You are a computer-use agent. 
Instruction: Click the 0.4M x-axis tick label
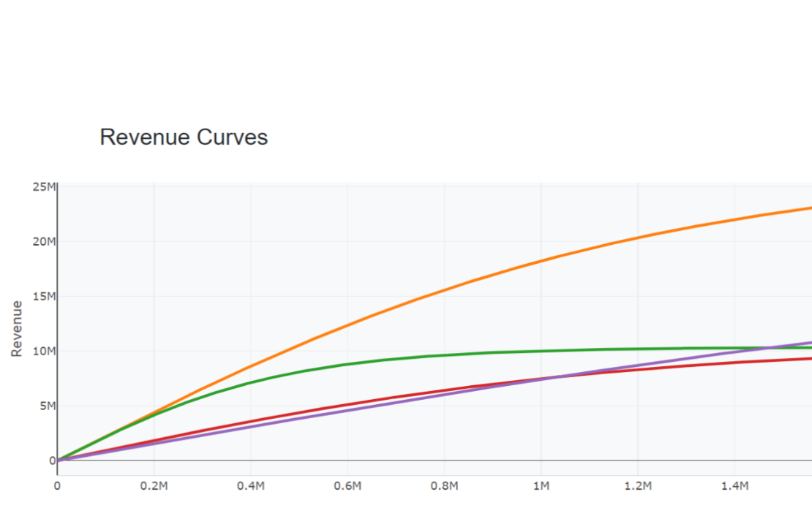coord(251,486)
